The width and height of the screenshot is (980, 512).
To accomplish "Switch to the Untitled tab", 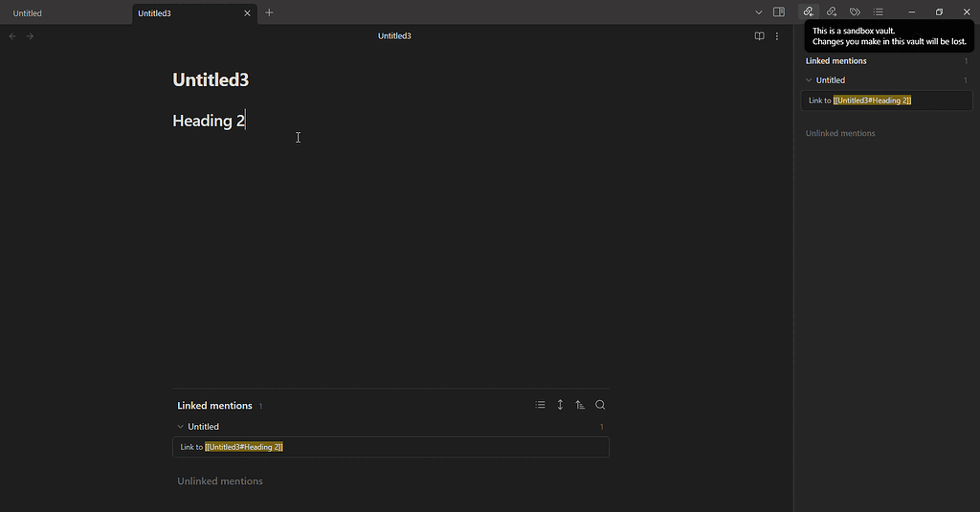I will pos(28,13).
